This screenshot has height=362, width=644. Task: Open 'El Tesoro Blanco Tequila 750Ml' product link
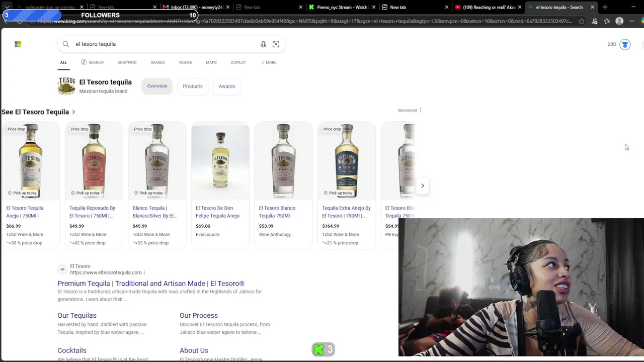coord(277,212)
